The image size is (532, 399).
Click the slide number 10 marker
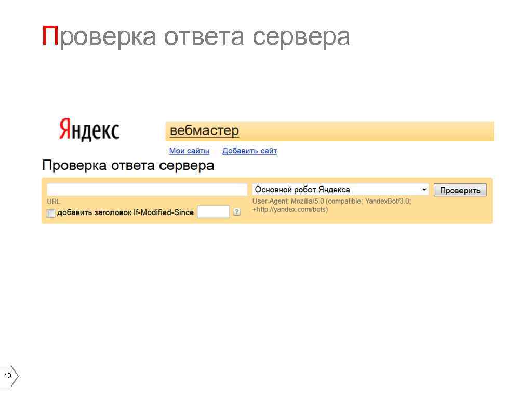coord(9,376)
